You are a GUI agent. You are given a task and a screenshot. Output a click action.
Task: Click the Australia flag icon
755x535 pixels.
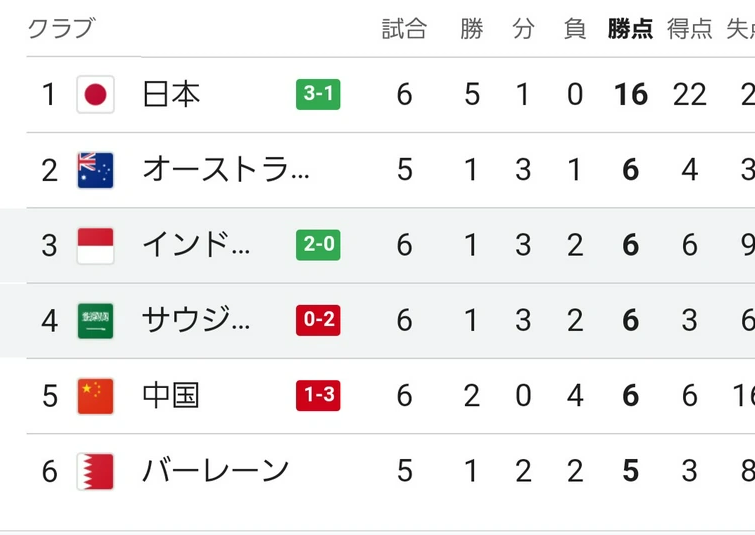pos(96,170)
